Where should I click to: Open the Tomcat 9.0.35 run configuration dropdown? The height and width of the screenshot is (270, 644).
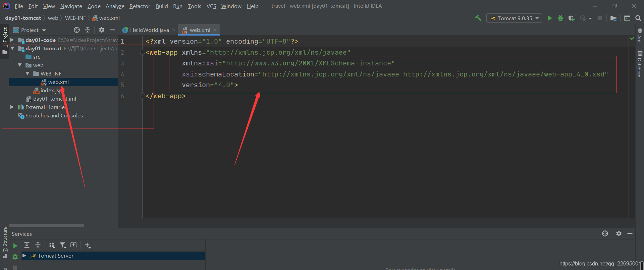pyautogui.click(x=514, y=18)
